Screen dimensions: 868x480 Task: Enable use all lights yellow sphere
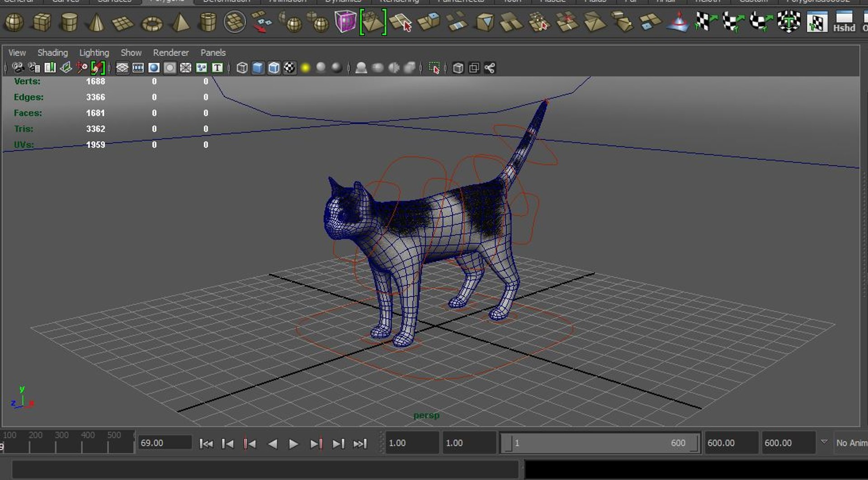point(305,68)
